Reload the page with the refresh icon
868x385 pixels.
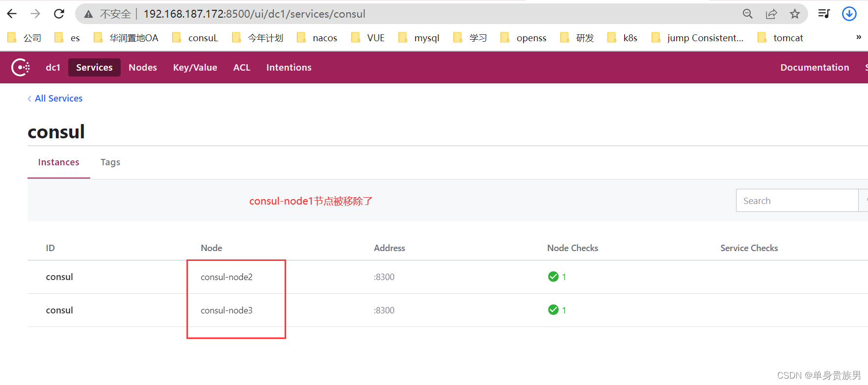pyautogui.click(x=59, y=14)
